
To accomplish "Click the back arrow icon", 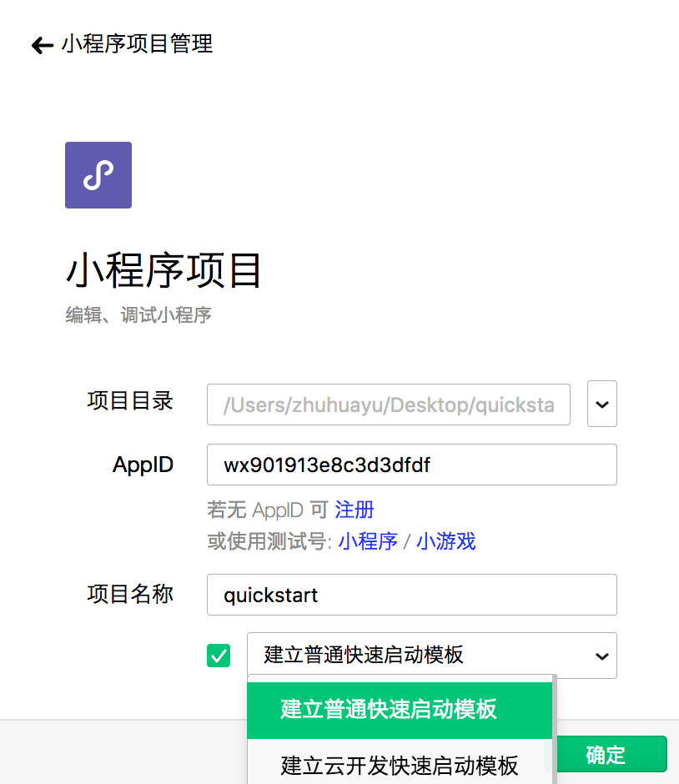I will [x=42, y=45].
